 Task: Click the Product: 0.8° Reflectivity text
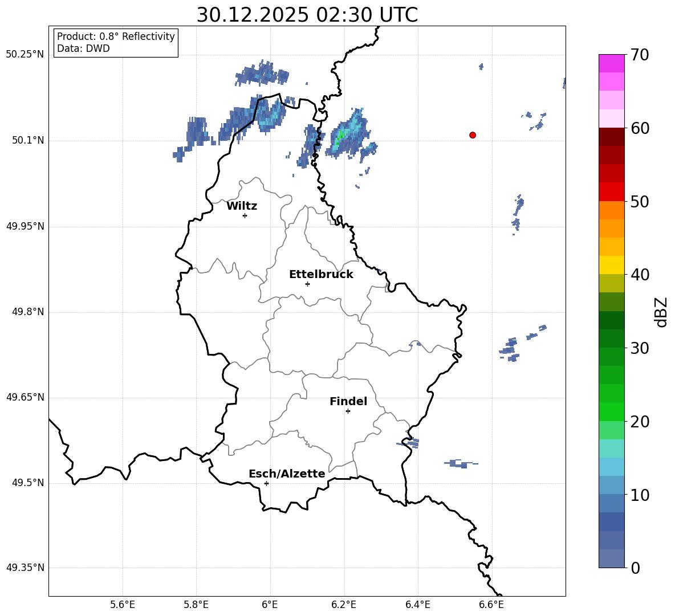116,36
